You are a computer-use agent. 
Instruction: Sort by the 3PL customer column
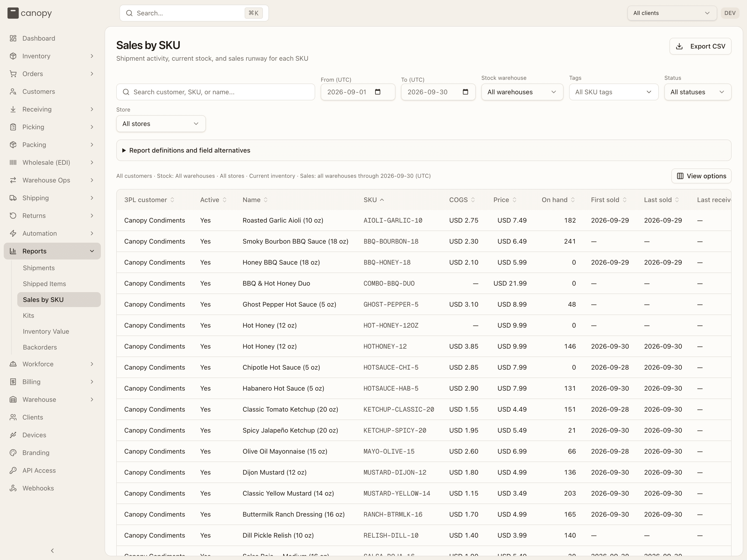pyautogui.click(x=149, y=200)
